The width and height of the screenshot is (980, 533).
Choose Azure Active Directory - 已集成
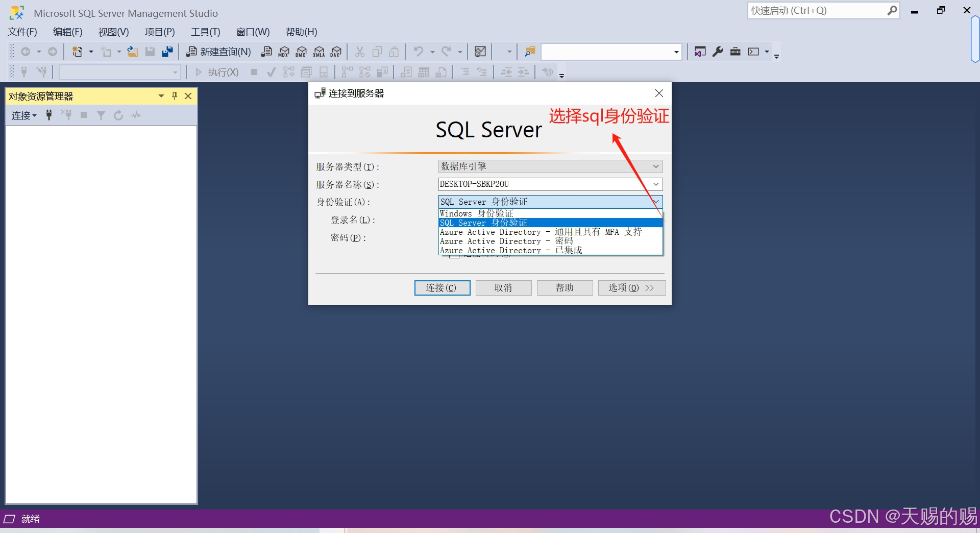(x=551, y=250)
